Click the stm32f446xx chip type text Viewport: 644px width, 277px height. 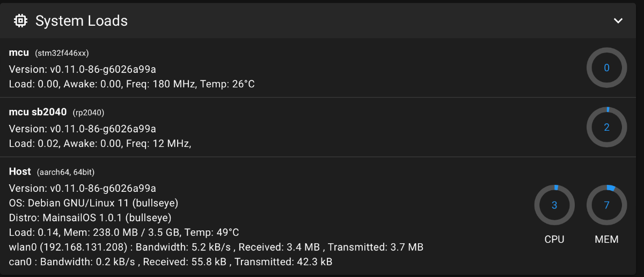point(62,53)
